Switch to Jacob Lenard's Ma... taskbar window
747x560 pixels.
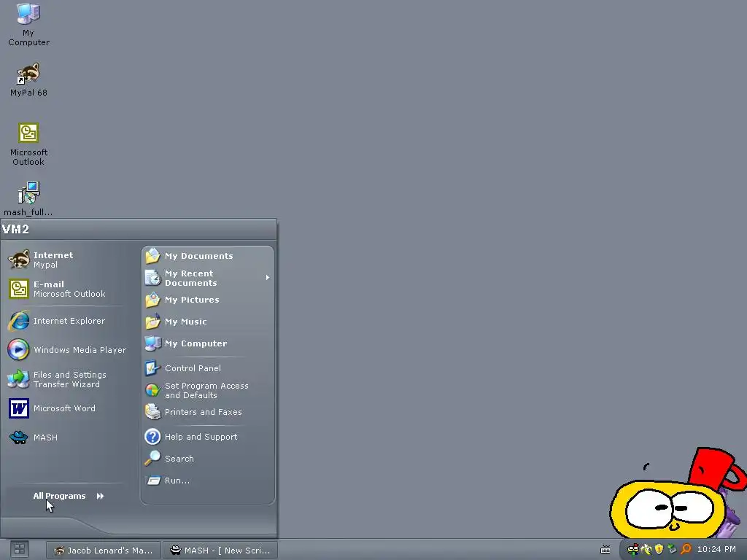point(104,550)
